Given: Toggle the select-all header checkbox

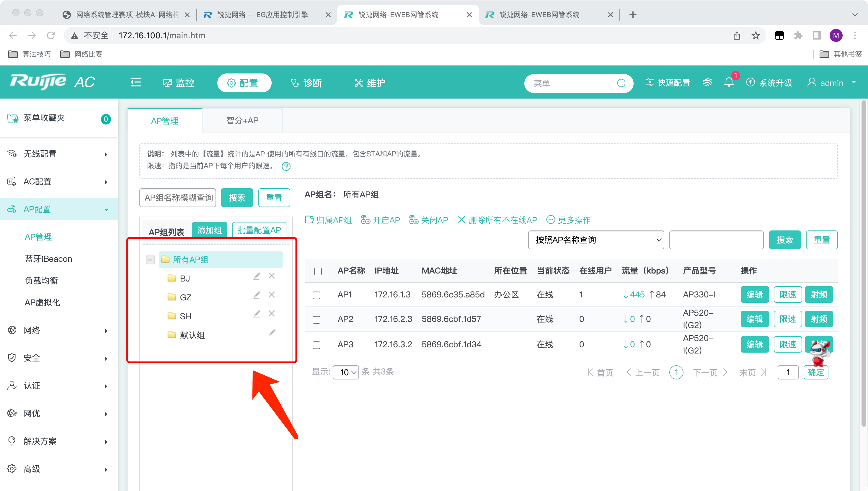Looking at the screenshot, I should click(318, 271).
